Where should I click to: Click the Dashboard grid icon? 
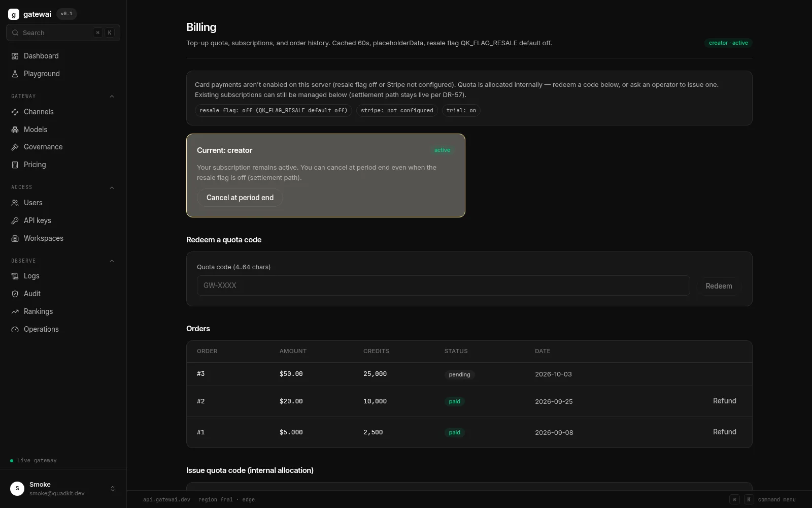point(15,56)
